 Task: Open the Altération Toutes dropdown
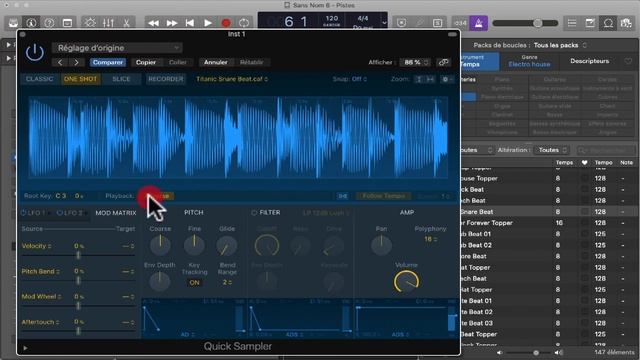coord(552,150)
